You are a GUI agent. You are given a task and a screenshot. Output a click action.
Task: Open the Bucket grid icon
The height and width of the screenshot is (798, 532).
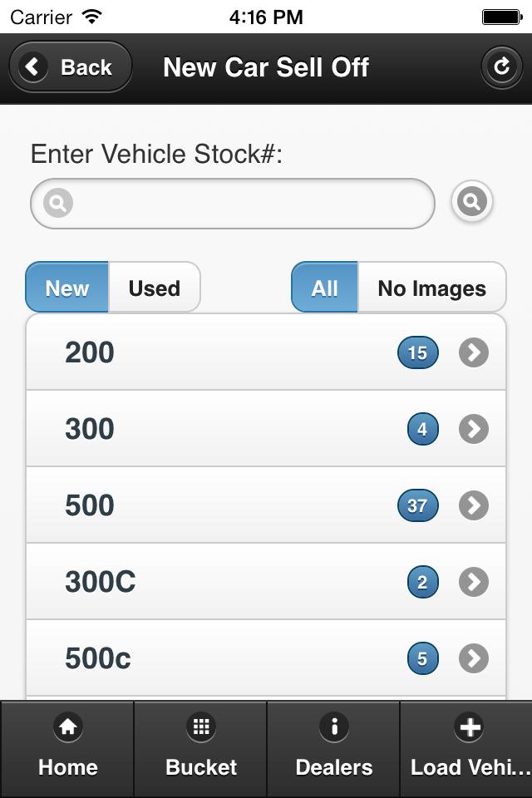[x=200, y=727]
